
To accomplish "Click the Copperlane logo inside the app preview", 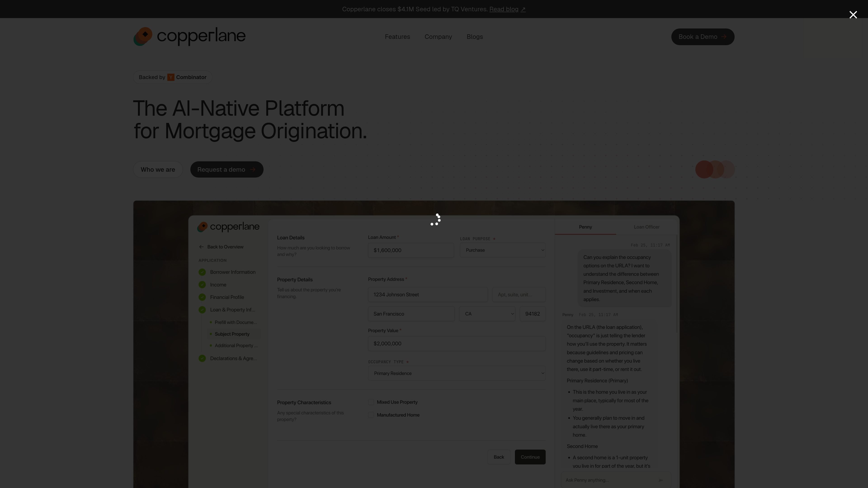I will [228, 227].
